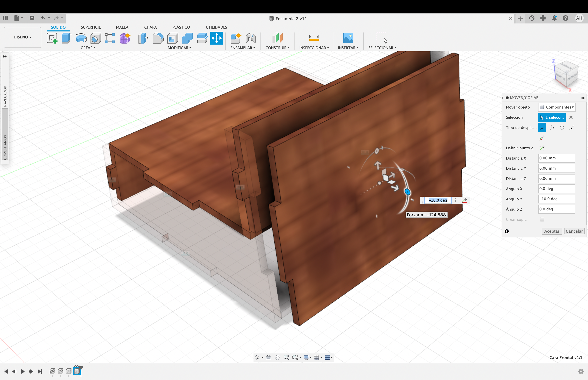
Task: Play the timeline animation
Action: pos(22,371)
